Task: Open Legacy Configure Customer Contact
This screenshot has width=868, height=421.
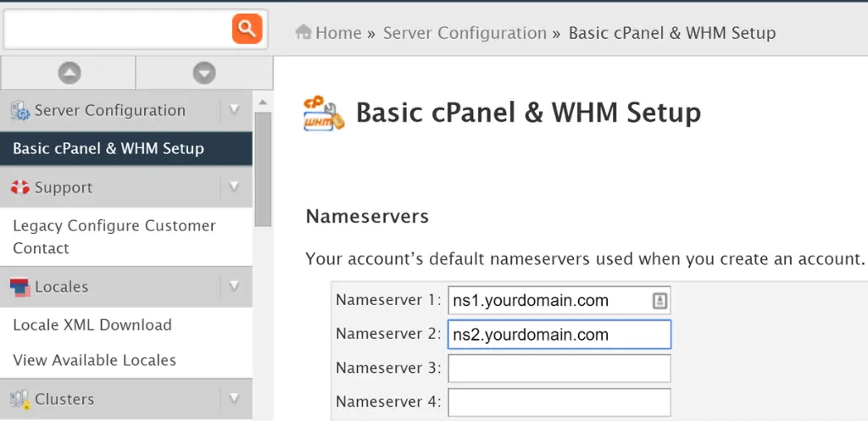Action: tap(126, 237)
